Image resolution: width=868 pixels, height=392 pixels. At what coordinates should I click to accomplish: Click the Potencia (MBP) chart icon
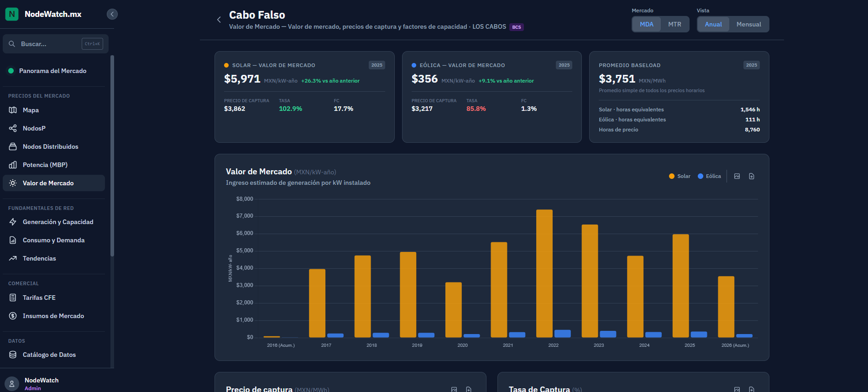point(13,165)
